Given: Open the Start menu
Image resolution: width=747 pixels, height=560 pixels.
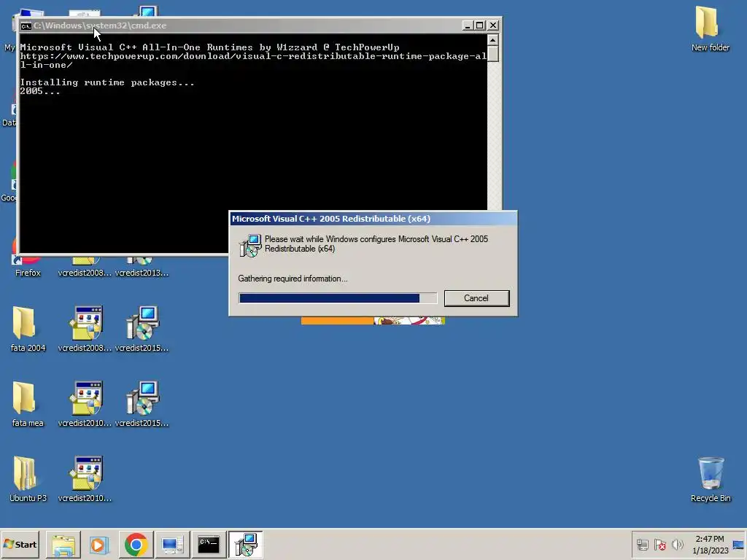Looking at the screenshot, I should 20,544.
